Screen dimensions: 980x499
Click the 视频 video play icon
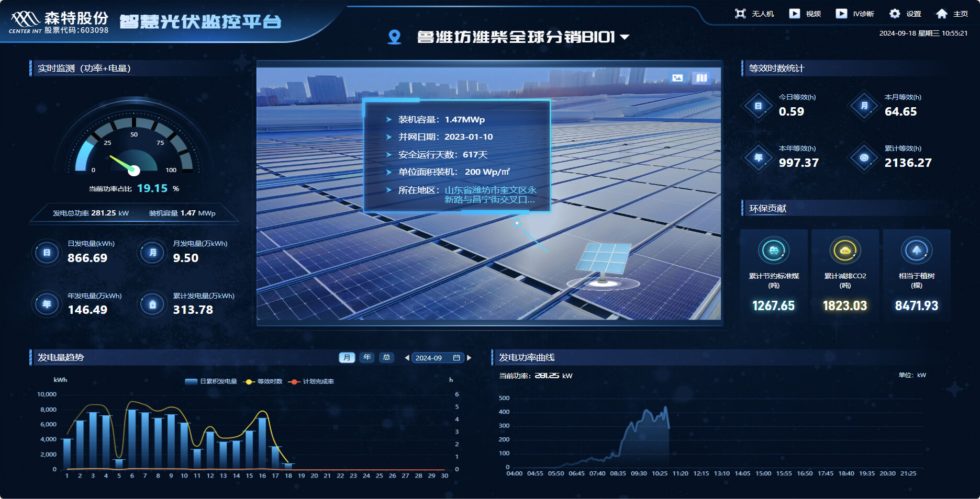point(795,14)
